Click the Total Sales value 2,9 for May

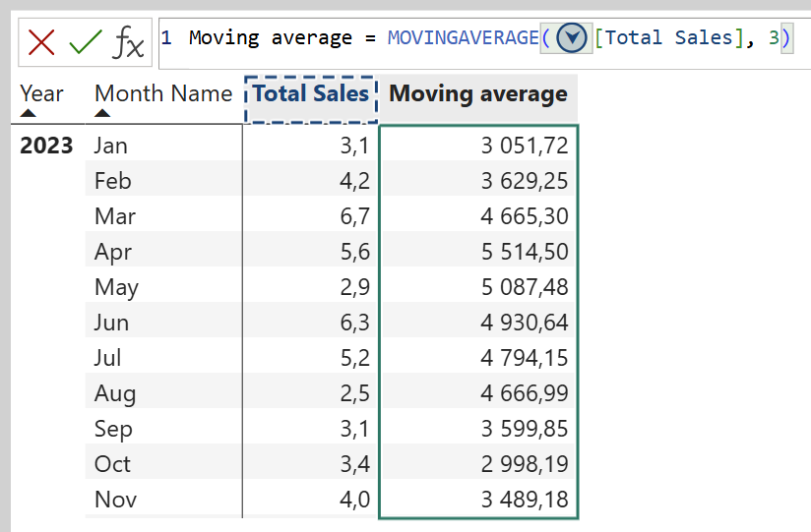point(354,287)
